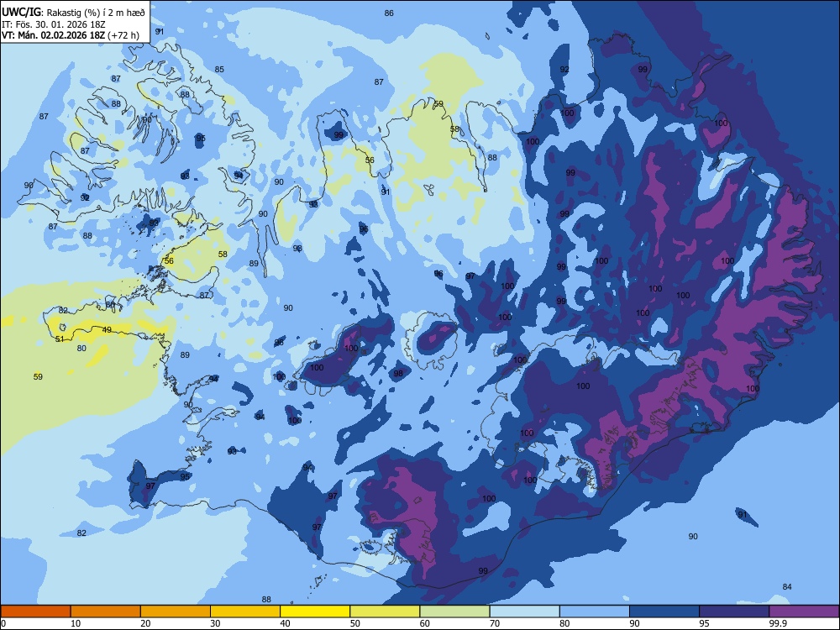Viewport: 840px width, 630px height.
Task: Select the dark blue 90–95 legend swatch
Action: tap(664, 612)
